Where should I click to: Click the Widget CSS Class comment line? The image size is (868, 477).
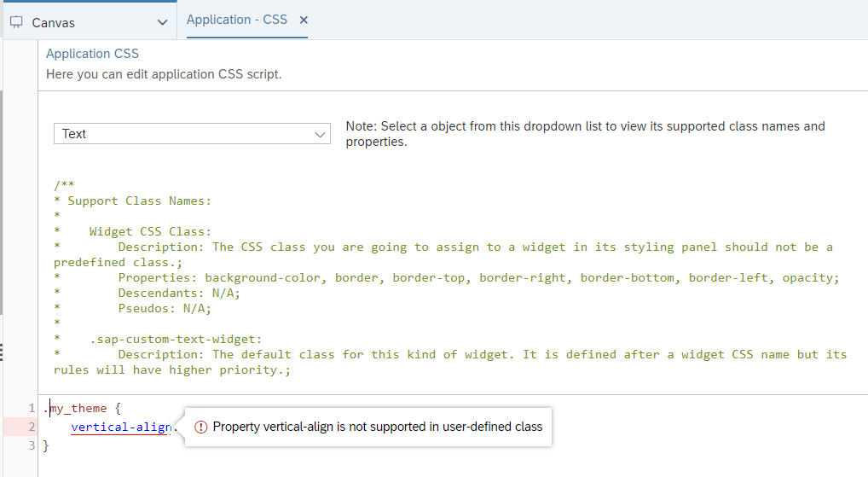[x=150, y=231]
